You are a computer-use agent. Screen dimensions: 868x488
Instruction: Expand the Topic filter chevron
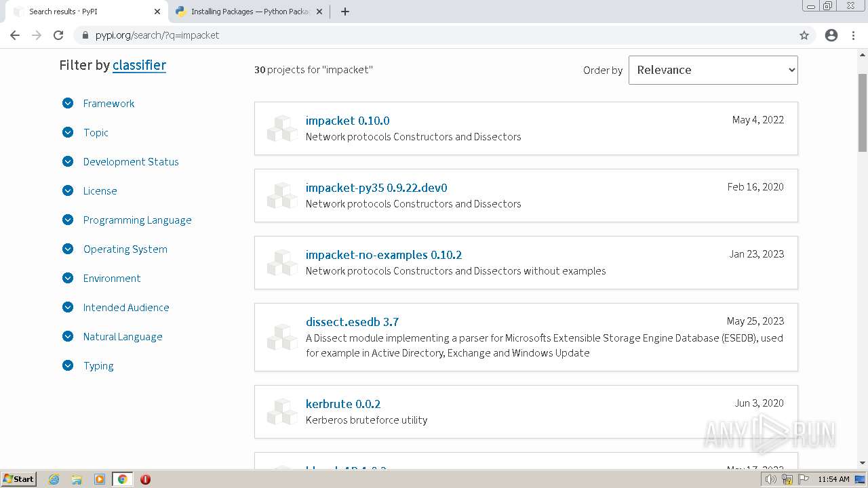(68, 132)
